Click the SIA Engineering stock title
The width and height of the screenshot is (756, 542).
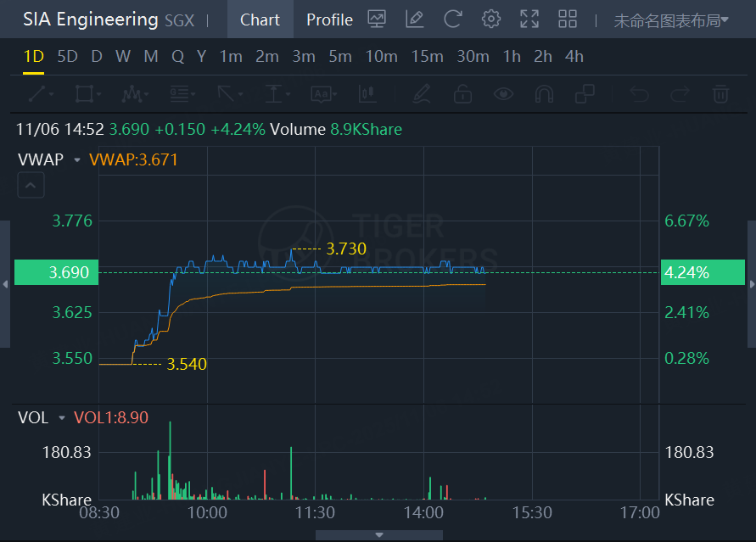91,20
